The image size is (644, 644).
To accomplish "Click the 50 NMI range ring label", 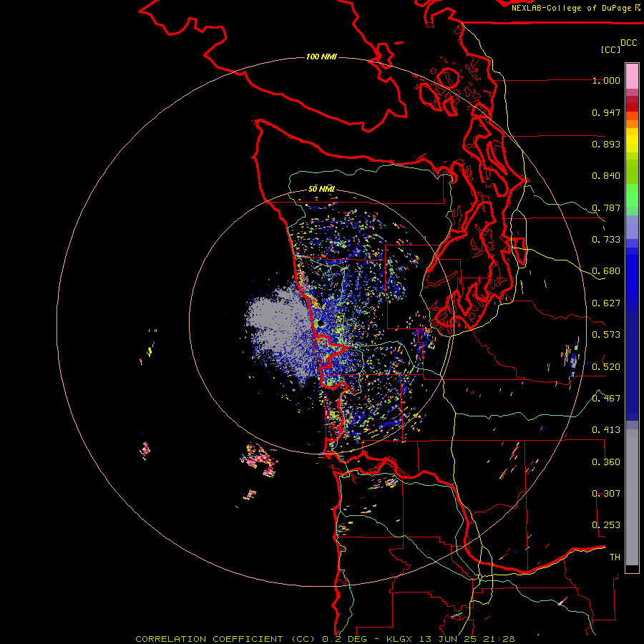I will pyautogui.click(x=321, y=189).
